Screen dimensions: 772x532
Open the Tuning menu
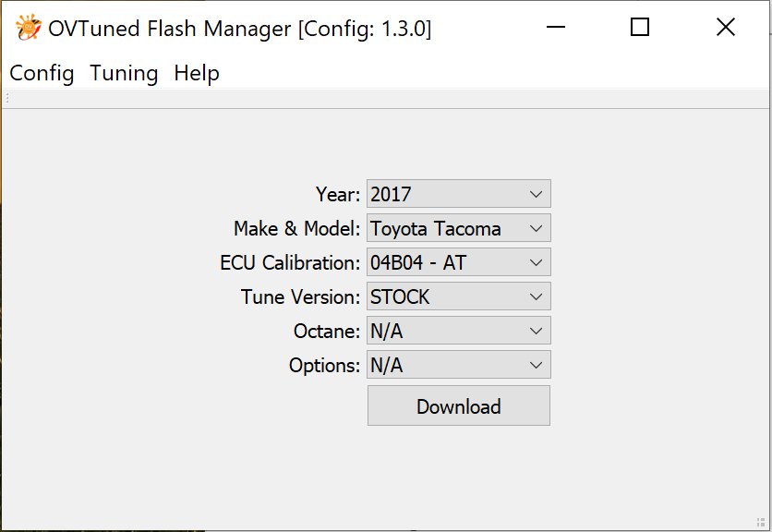124,73
